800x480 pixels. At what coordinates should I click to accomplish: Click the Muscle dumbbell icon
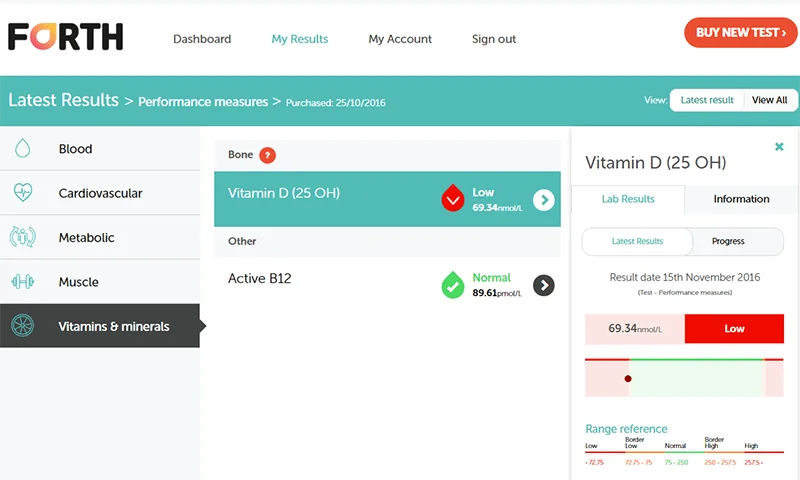pyautogui.click(x=22, y=282)
